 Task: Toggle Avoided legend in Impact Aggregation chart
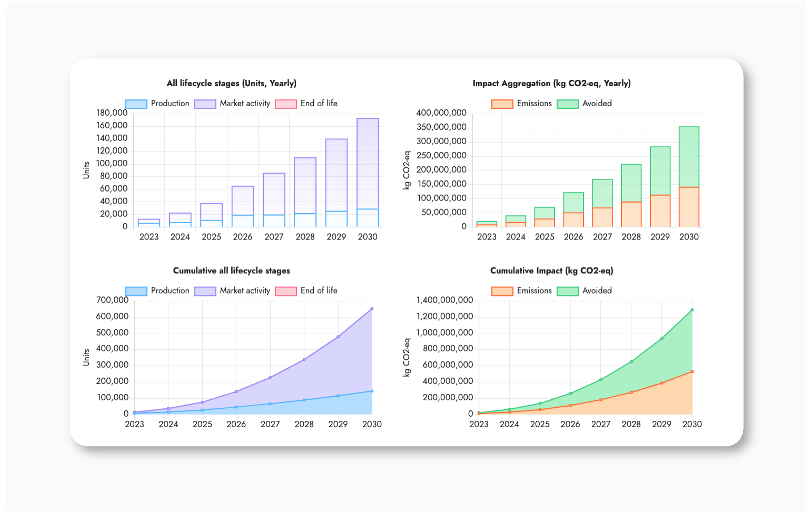[x=584, y=103]
